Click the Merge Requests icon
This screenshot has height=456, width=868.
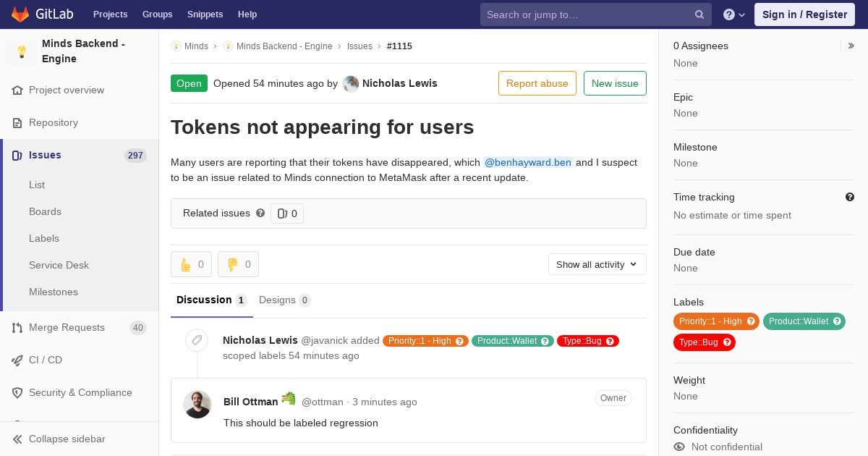[17, 328]
